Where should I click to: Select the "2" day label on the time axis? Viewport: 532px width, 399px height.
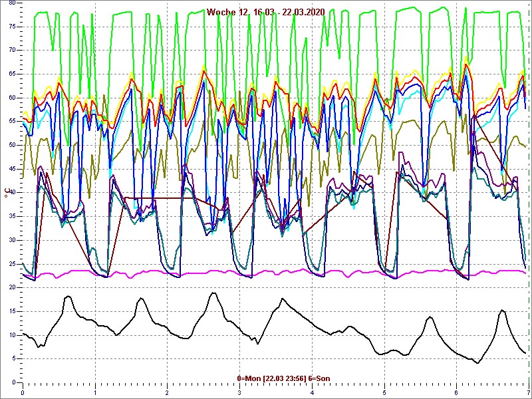[168, 393]
